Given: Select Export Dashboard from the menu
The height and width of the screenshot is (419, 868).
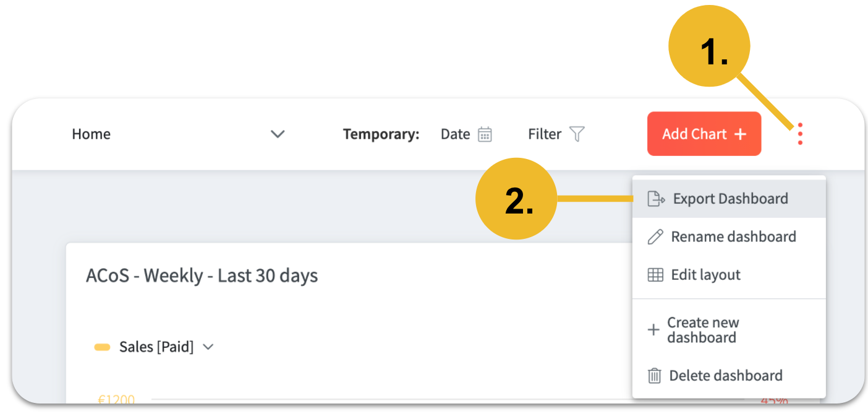Looking at the screenshot, I should [x=730, y=199].
